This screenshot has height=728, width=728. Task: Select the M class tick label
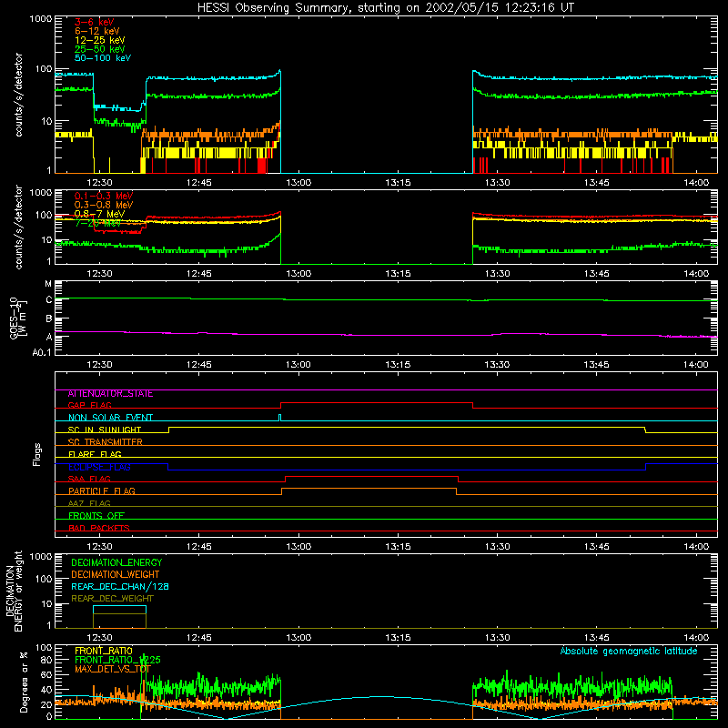pos(48,284)
